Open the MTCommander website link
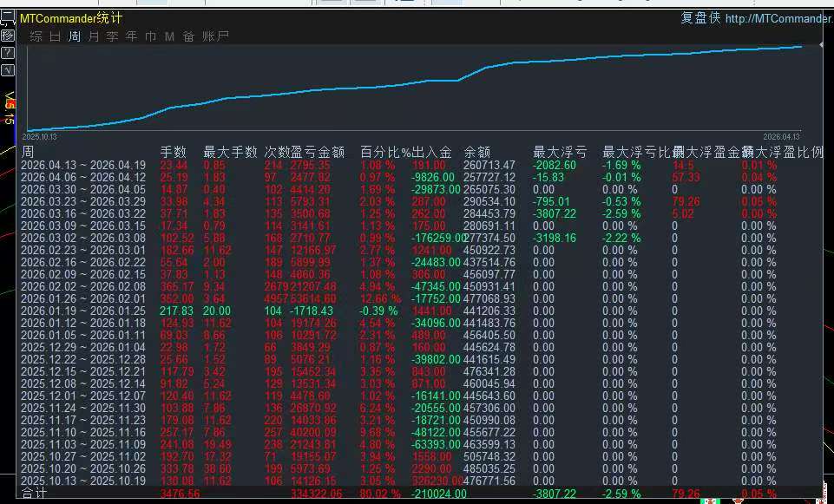The height and width of the screenshot is (504, 834). 778,19
